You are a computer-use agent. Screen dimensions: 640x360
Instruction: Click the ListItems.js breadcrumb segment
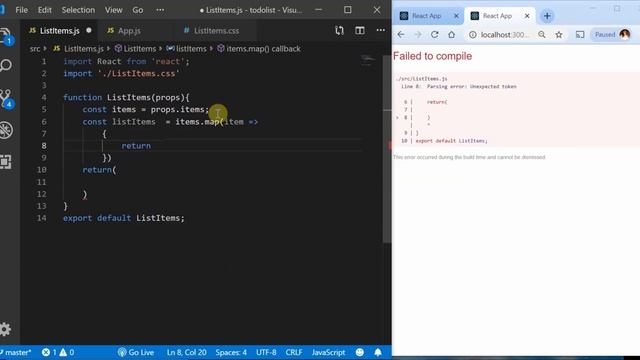pyautogui.click(x=84, y=49)
